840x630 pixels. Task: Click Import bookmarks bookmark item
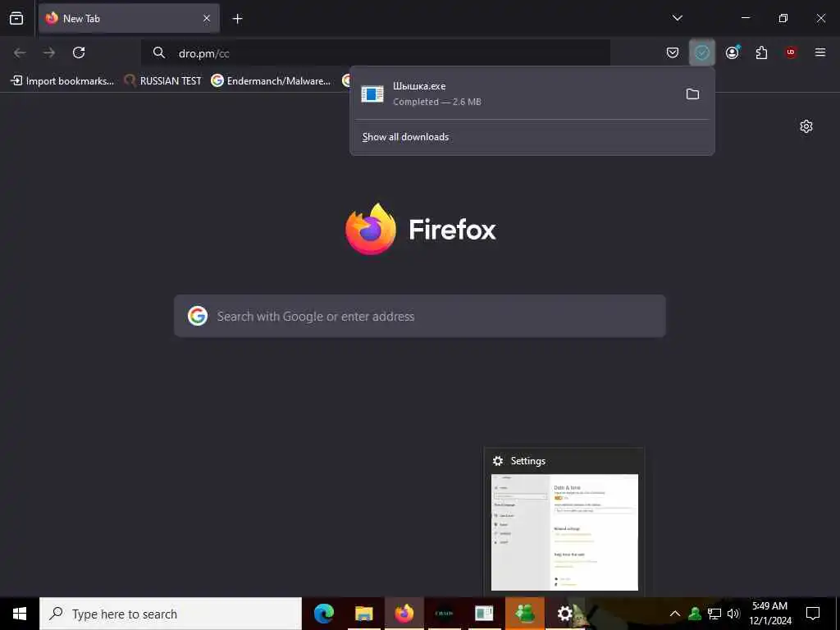62,81
